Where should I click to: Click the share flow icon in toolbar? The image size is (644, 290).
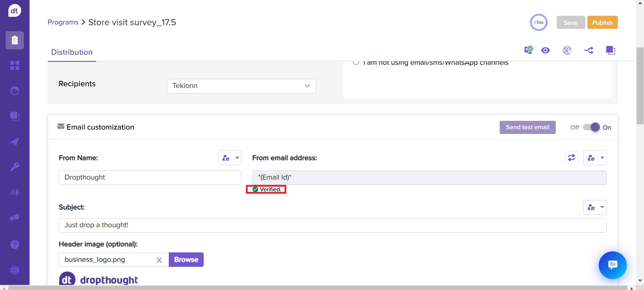click(x=589, y=50)
